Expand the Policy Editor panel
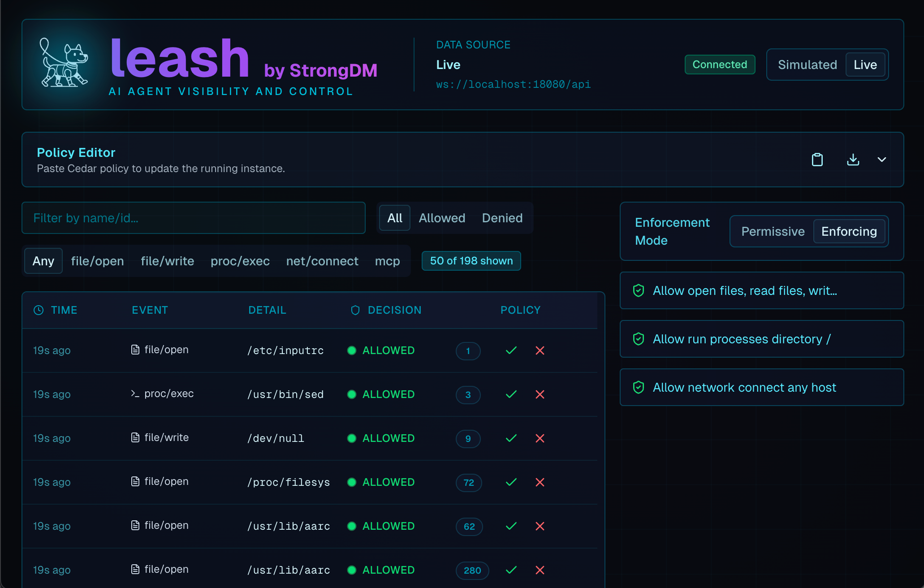This screenshot has width=924, height=588. [882, 160]
